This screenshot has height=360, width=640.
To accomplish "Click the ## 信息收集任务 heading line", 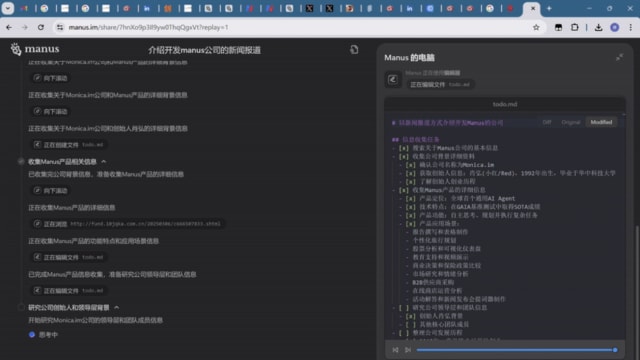I will (x=416, y=139).
